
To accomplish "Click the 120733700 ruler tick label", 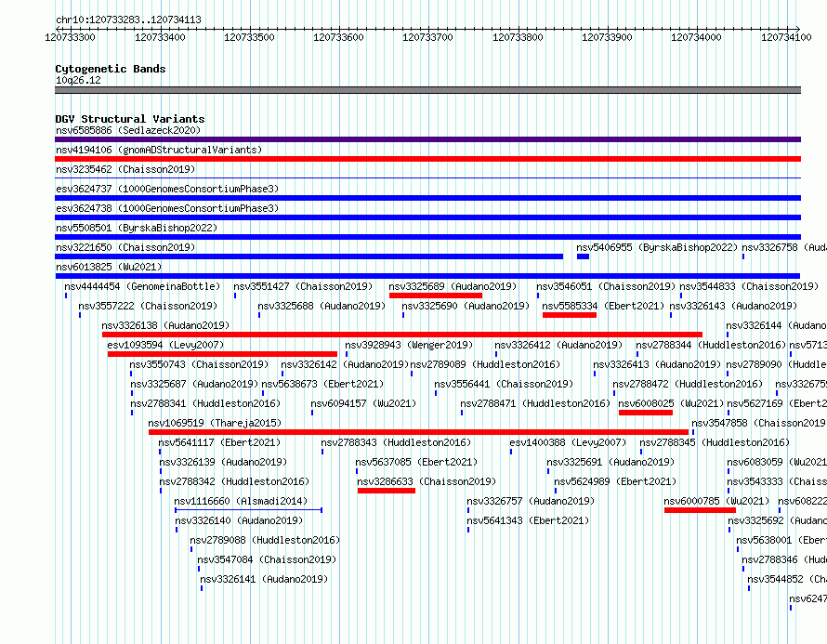I will (427, 37).
